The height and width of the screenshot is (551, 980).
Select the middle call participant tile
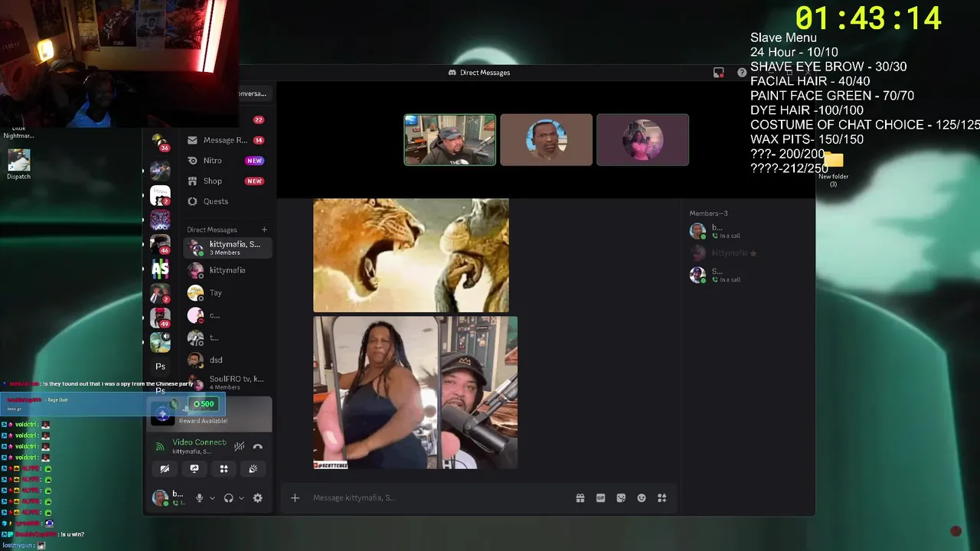[546, 140]
